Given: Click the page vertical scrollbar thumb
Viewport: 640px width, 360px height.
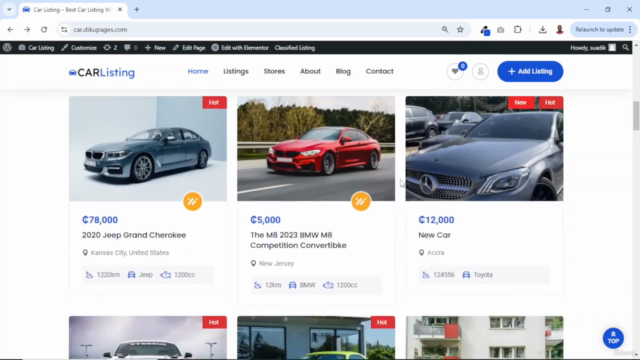Looking at the screenshot, I should (636, 116).
